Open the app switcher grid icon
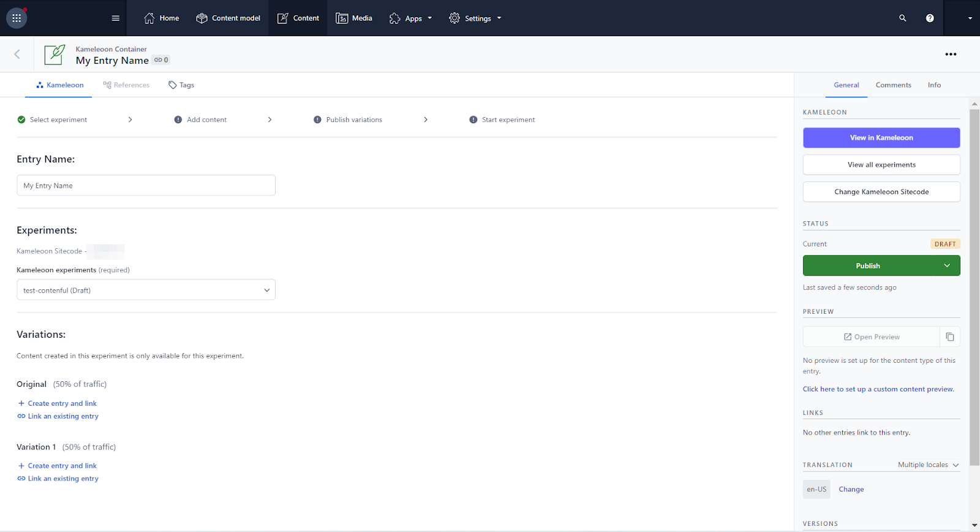This screenshot has width=980, height=532. pyautogui.click(x=17, y=18)
